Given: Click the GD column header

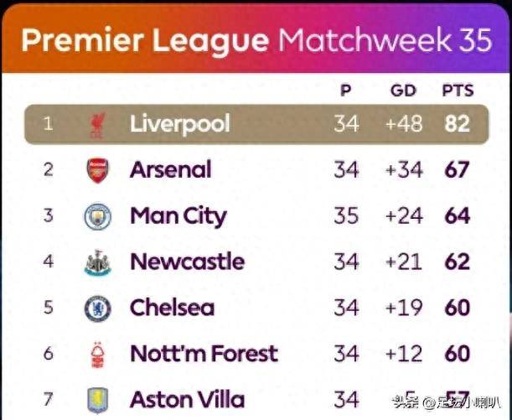Looking at the screenshot, I should (x=403, y=91).
